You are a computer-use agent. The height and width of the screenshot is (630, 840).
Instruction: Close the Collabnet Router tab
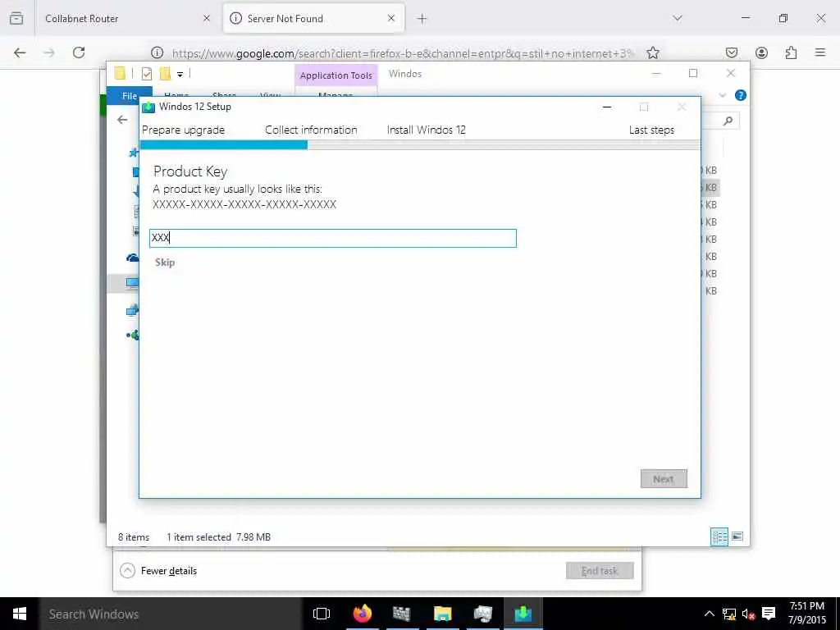click(x=207, y=18)
